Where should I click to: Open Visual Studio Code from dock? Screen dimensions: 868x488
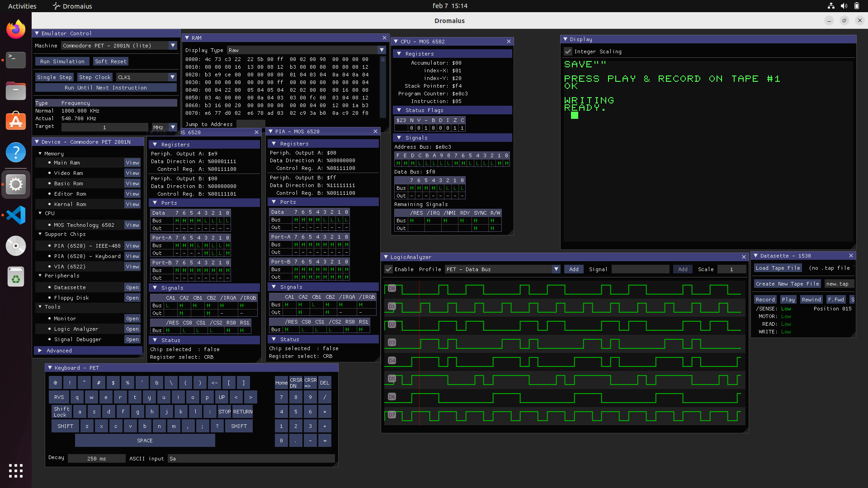tap(16, 215)
